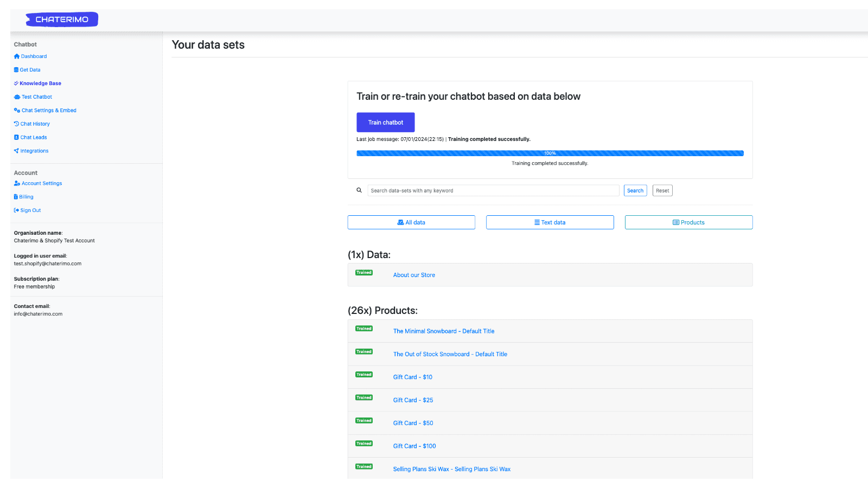The width and height of the screenshot is (868, 488).
Task: Open the Knowledge Base menu item
Action: (40, 84)
